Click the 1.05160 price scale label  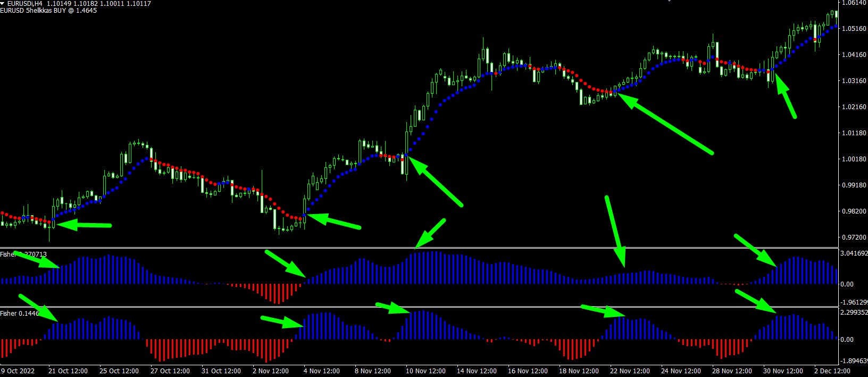point(854,29)
